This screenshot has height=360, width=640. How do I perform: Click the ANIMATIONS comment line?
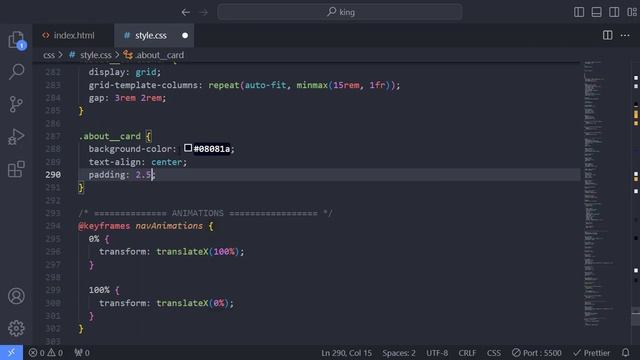pos(205,213)
